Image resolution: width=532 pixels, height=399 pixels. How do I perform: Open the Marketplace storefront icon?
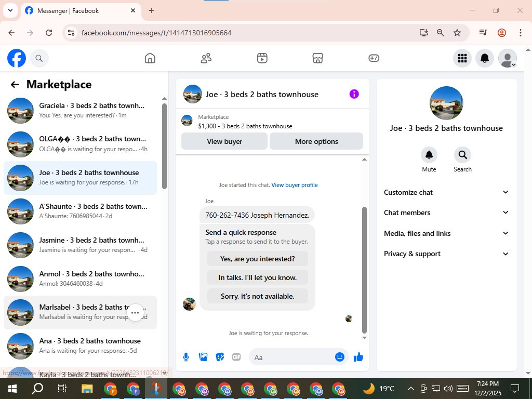(x=317, y=58)
